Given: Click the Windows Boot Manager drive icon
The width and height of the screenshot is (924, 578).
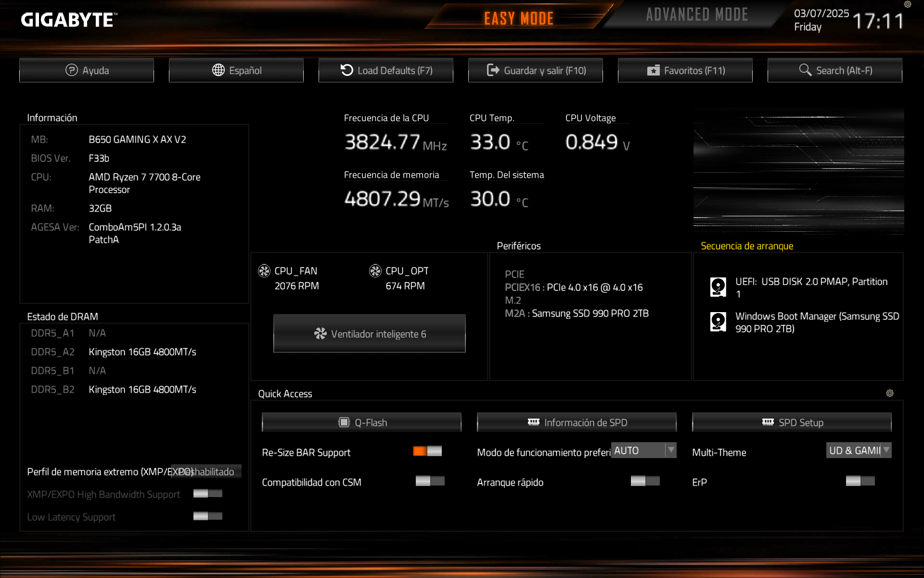Looking at the screenshot, I should point(718,322).
